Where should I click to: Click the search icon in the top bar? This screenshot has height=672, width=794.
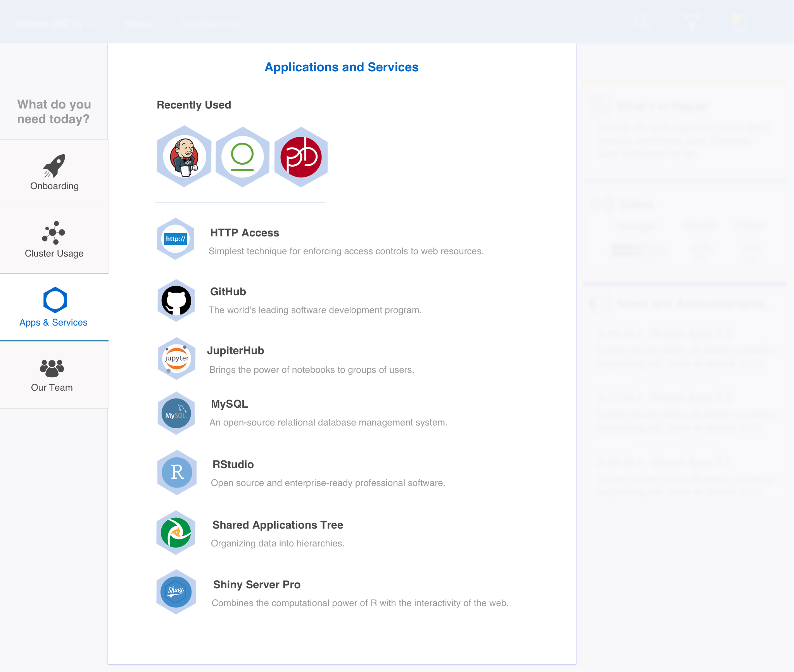642,22
